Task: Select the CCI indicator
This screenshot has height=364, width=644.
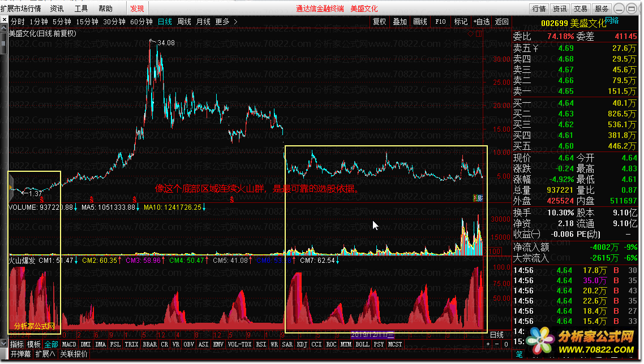Action: click(x=317, y=344)
